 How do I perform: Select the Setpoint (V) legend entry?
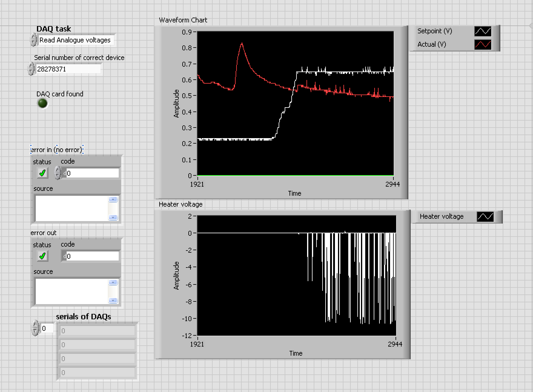(435, 31)
